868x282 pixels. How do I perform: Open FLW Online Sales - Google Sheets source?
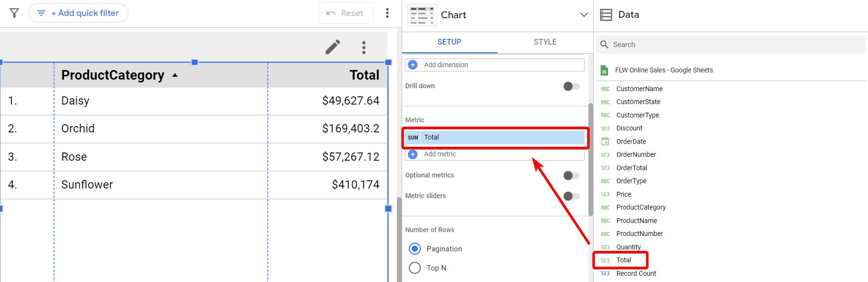[x=664, y=70]
